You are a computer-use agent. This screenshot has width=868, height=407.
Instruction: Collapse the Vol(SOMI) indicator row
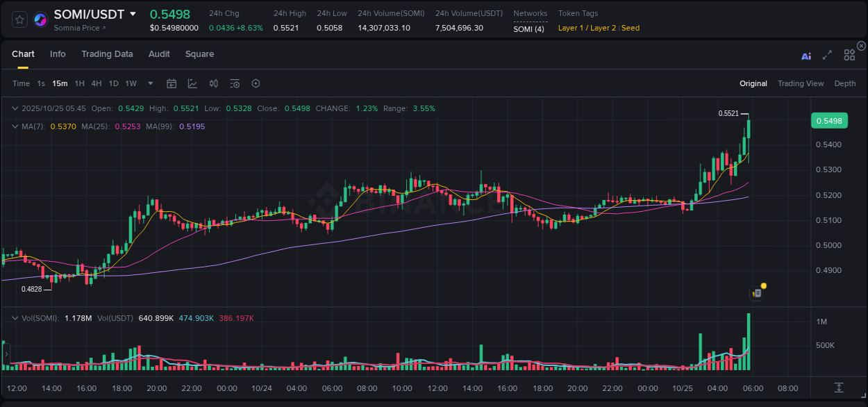14,317
